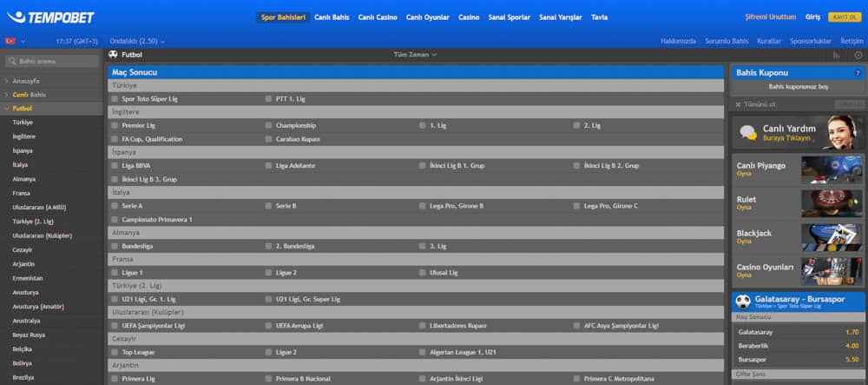868x385 pixels.
Task: Expand the Canlı Bahis sidebar item
Action: click(x=29, y=95)
